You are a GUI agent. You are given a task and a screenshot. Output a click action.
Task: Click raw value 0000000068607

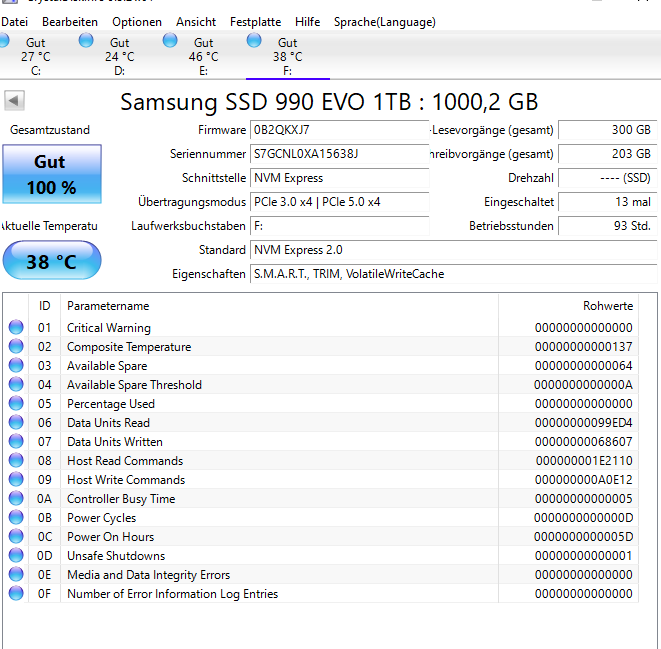coord(584,442)
